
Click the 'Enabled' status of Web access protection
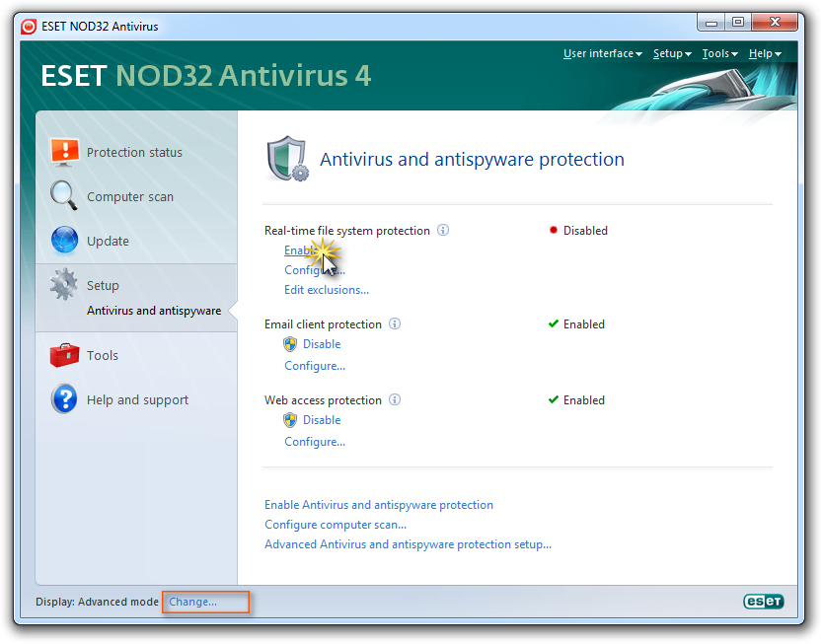[583, 400]
